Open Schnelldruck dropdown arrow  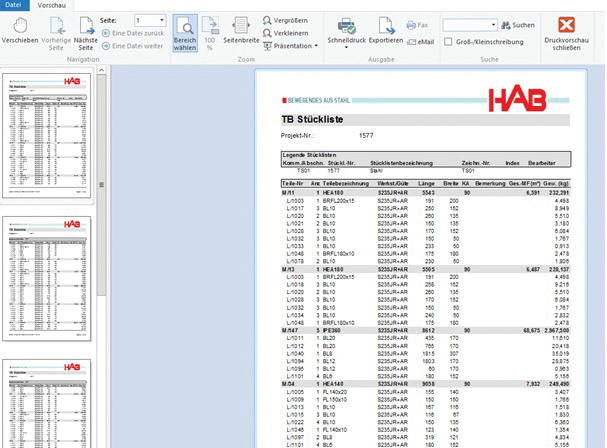pos(346,48)
